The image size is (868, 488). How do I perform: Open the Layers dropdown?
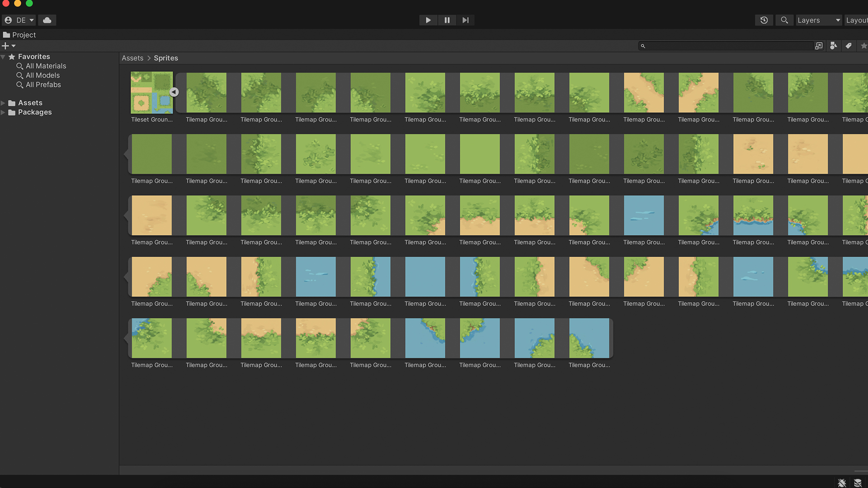[819, 20]
